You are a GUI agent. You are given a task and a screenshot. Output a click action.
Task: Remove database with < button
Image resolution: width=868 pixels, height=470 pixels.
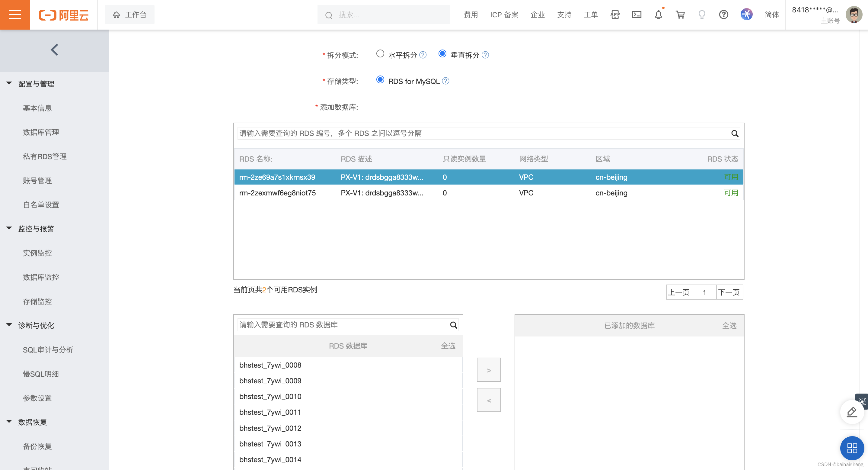click(x=489, y=400)
